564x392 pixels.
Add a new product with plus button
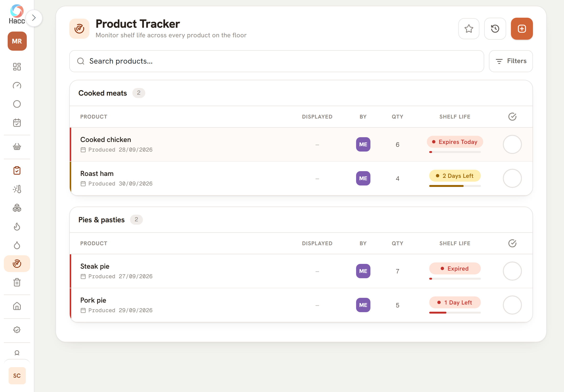(522, 29)
